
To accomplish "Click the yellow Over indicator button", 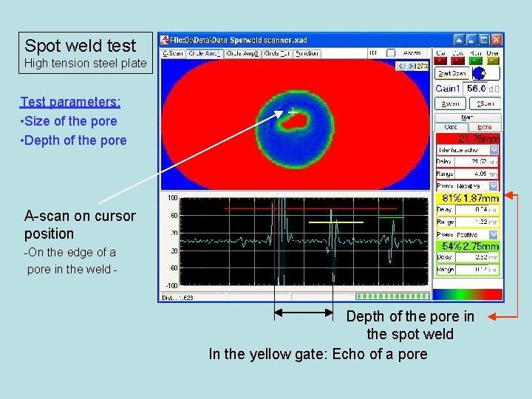I will [x=493, y=61].
